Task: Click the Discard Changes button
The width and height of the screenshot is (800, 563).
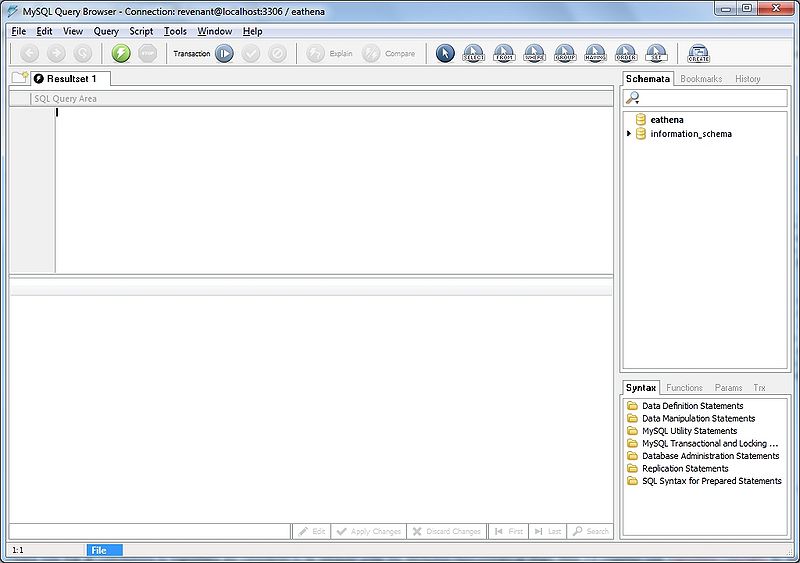Action: (x=447, y=531)
